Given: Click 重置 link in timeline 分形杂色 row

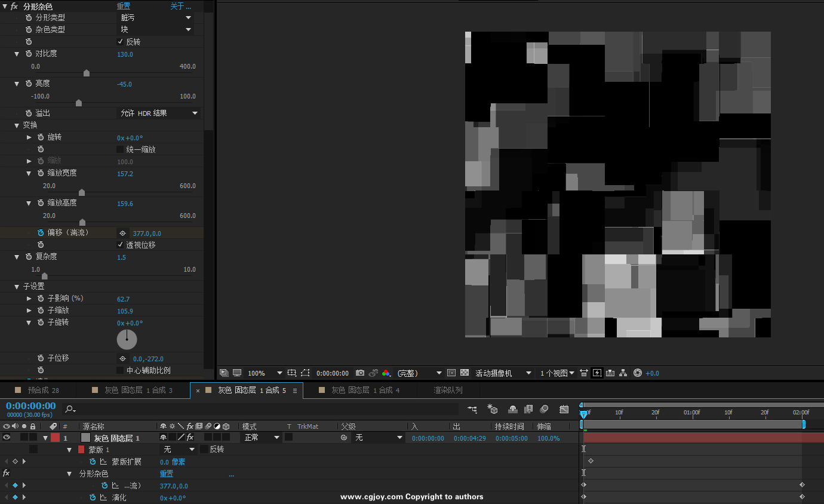Looking at the screenshot, I should pos(167,474).
